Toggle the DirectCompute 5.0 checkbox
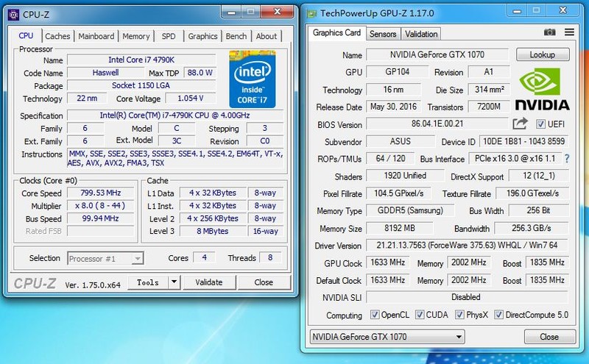The width and height of the screenshot is (589, 364). 498,315
